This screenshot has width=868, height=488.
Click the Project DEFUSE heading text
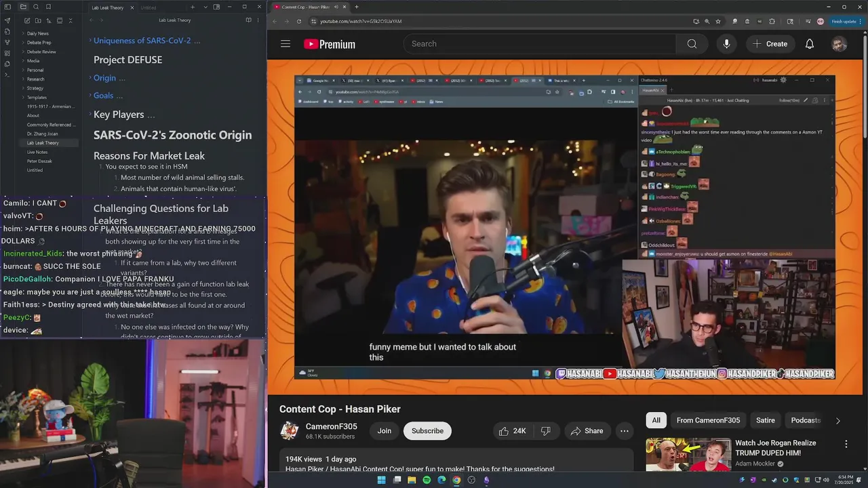(x=127, y=60)
